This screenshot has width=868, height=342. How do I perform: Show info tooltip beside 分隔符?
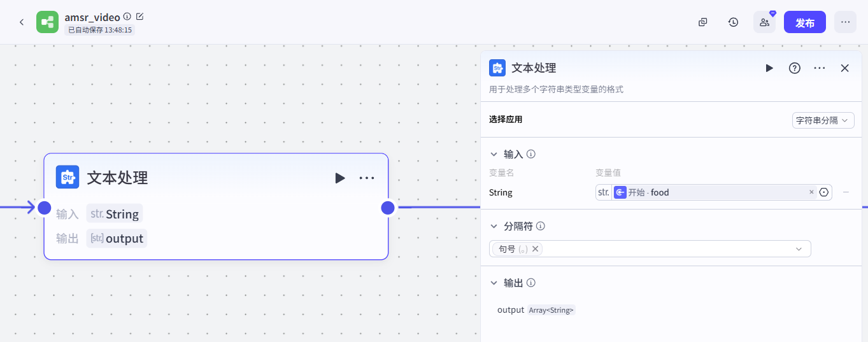(541, 226)
